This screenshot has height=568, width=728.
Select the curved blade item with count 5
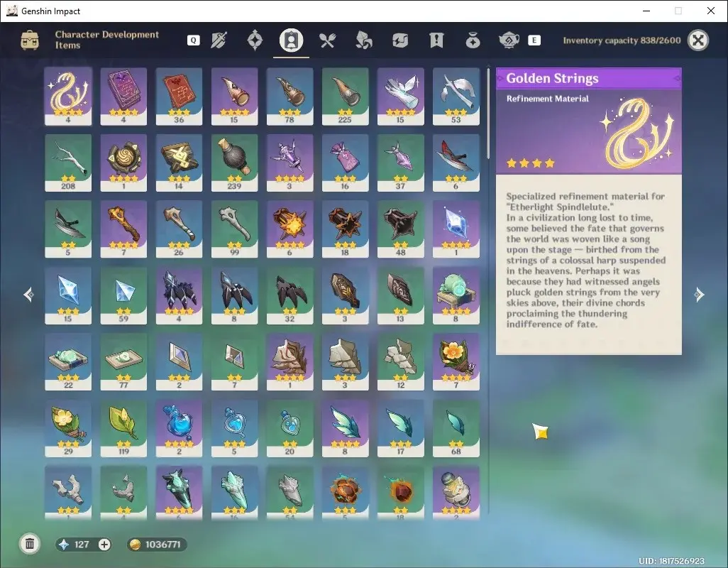coord(68,229)
